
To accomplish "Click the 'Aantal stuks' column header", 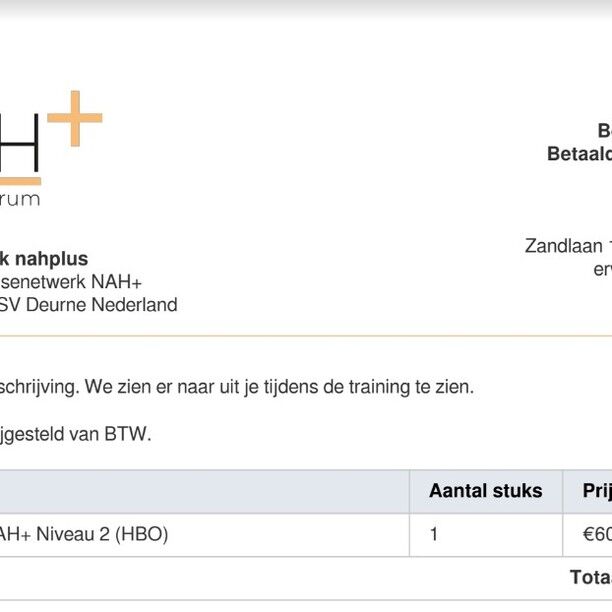I will coord(486,491).
